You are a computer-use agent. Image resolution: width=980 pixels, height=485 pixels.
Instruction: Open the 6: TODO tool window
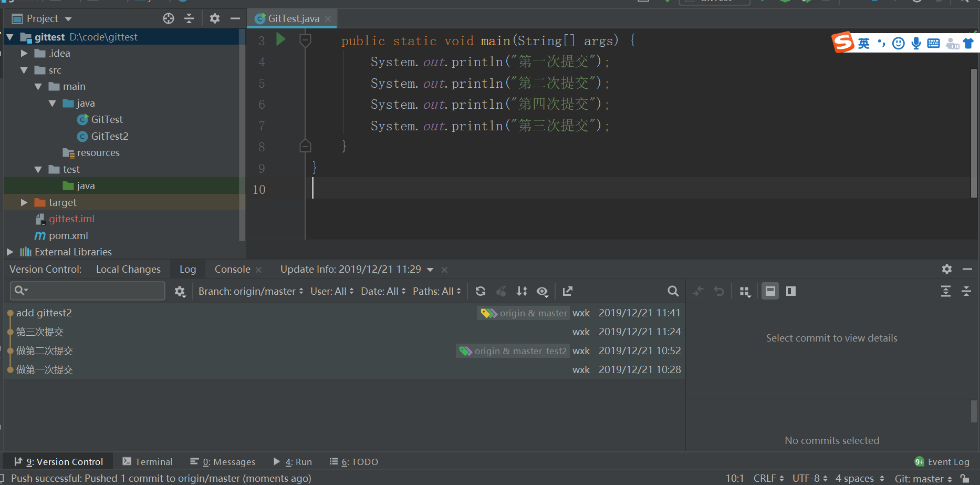[353, 461]
